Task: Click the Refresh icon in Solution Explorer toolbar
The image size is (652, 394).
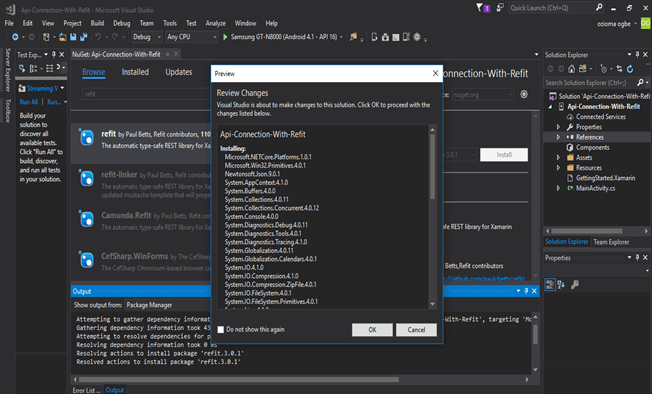Action: [x=630, y=69]
